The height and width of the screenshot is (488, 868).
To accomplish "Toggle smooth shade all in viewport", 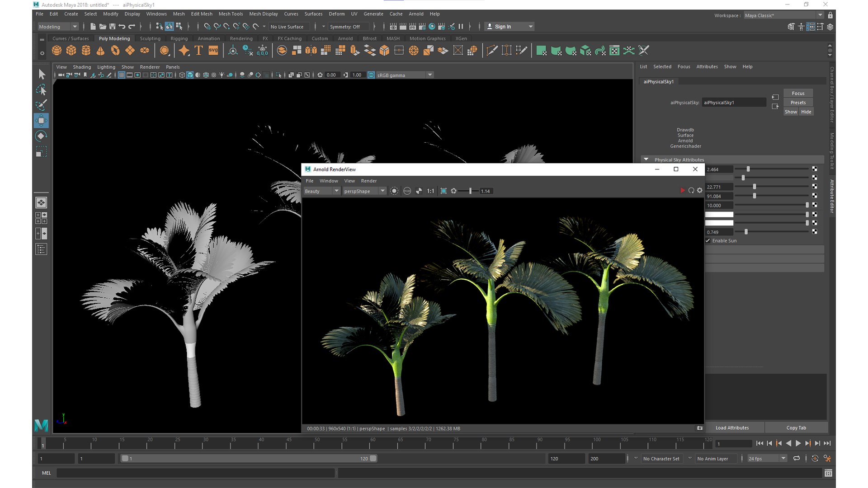I will click(x=190, y=75).
